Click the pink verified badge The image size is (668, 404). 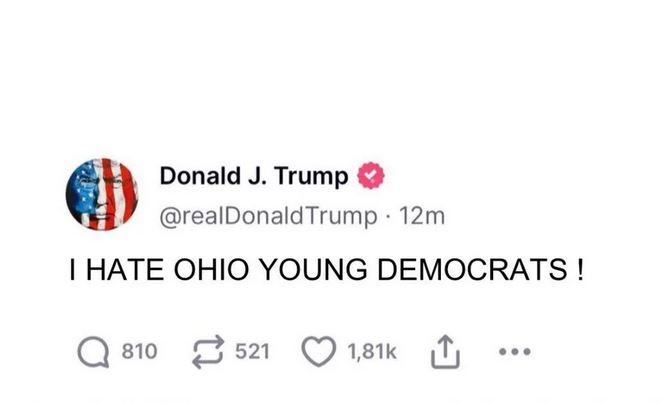pyautogui.click(x=371, y=176)
